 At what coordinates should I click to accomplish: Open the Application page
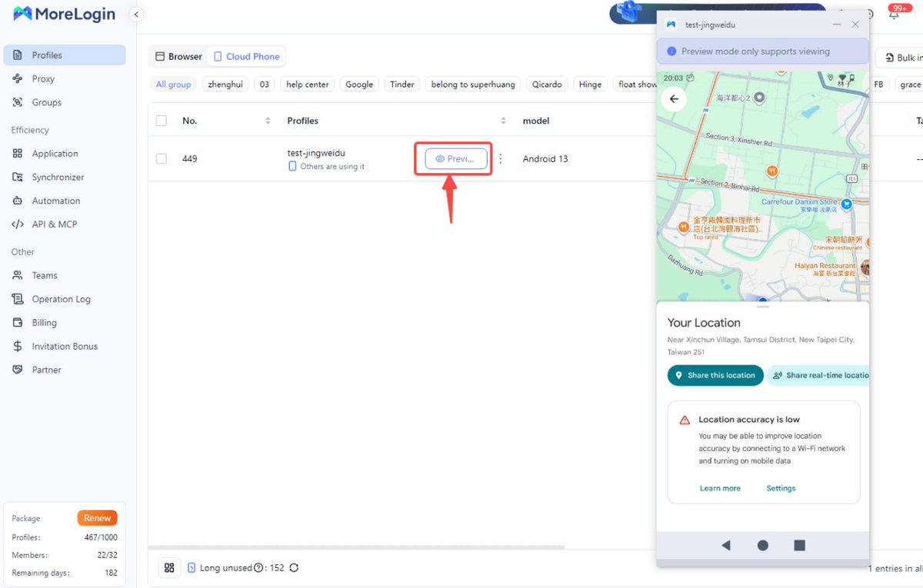coord(65,154)
